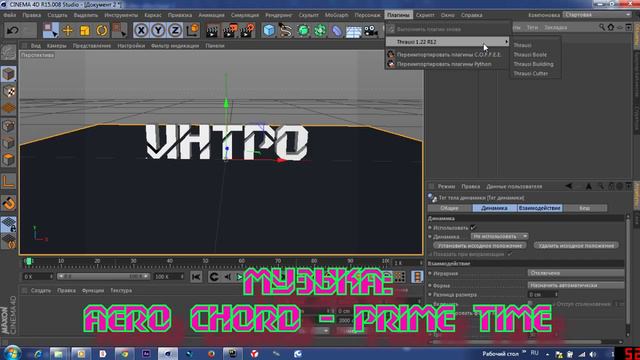
Task: Click Удалить исходное положение button
Action: click(x=576, y=246)
